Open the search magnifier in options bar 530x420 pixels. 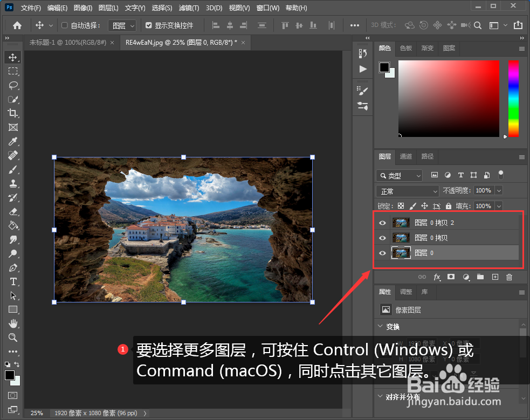[x=478, y=25]
